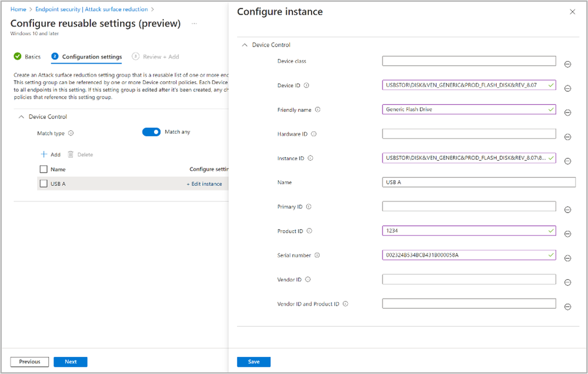Click the Delete button
Screen dimensions: 588x374
[x=80, y=154]
